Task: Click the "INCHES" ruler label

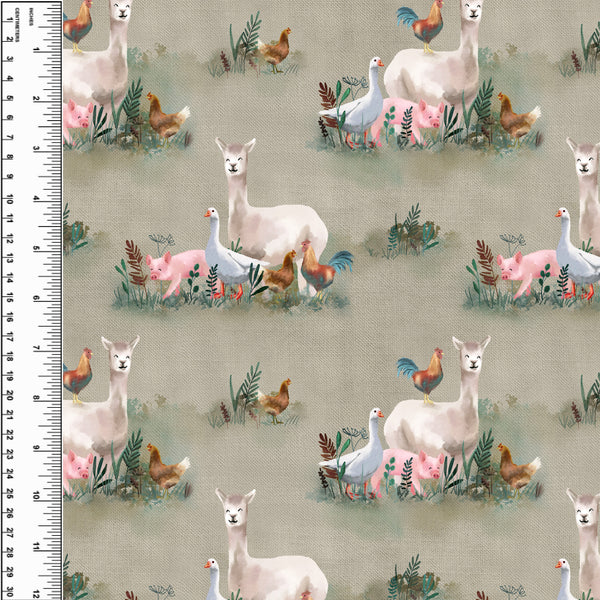Action: pos(31,17)
